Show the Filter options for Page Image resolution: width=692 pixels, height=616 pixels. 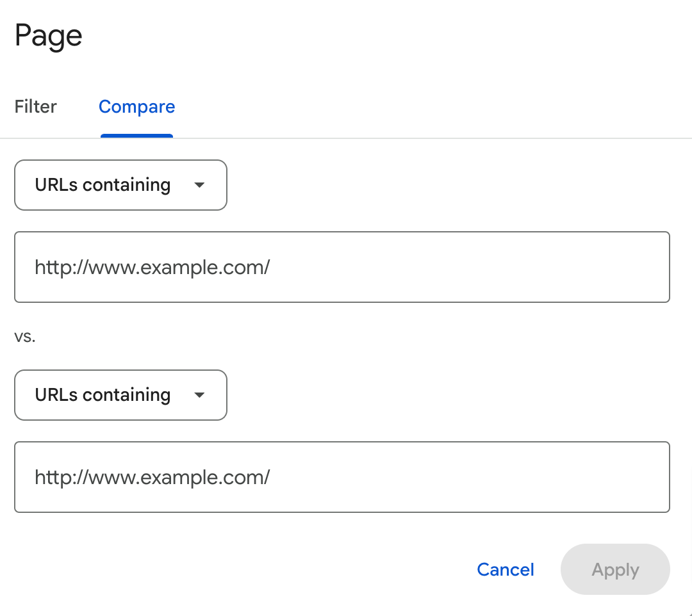click(36, 106)
